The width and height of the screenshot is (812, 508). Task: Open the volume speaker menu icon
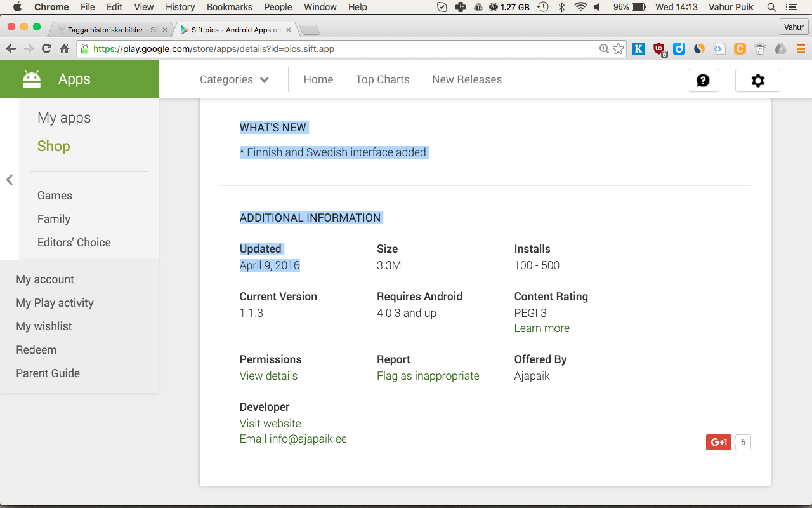(597, 7)
